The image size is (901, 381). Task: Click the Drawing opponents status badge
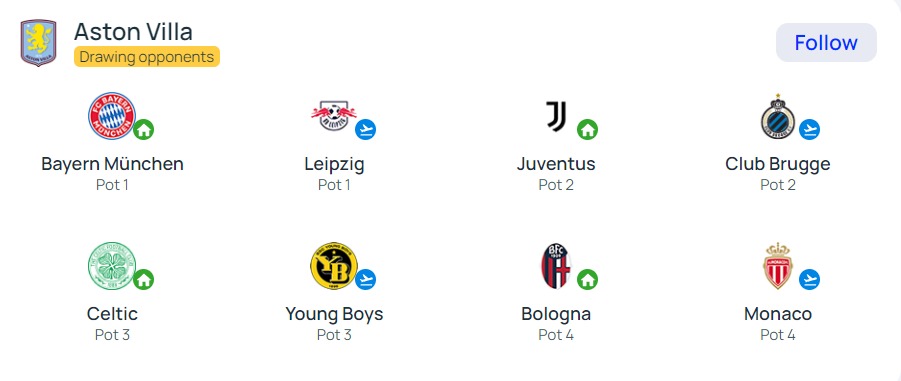point(147,57)
